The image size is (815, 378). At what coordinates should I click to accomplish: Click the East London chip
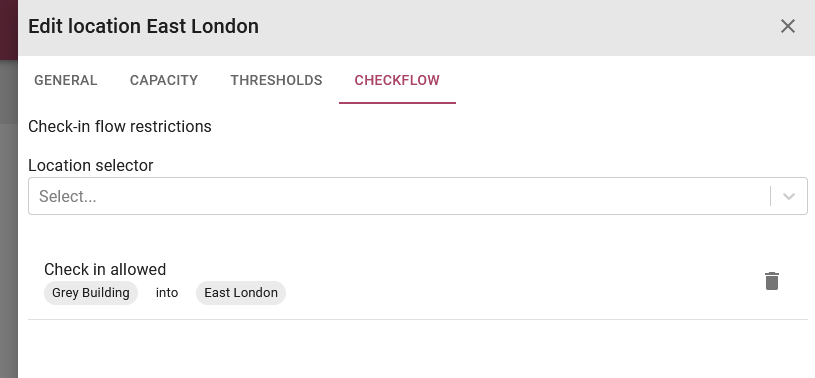point(241,293)
